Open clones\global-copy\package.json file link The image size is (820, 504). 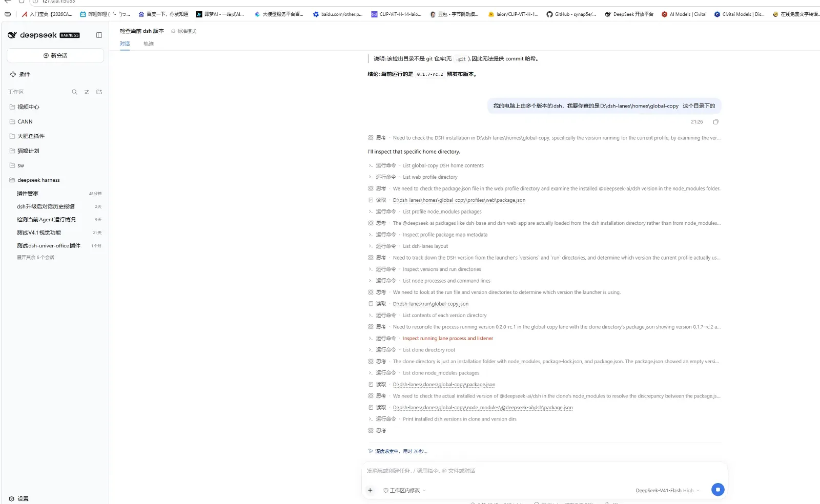point(444,385)
